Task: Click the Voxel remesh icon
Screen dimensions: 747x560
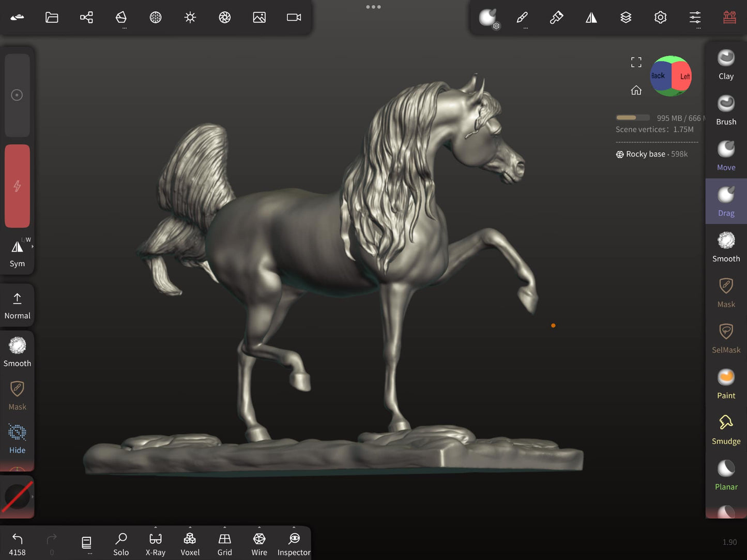Action: (x=190, y=544)
